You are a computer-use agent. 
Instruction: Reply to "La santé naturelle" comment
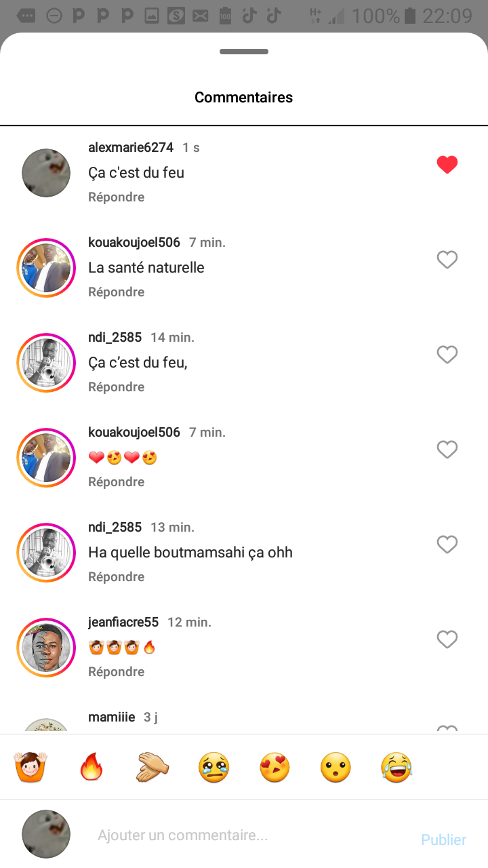(x=116, y=292)
